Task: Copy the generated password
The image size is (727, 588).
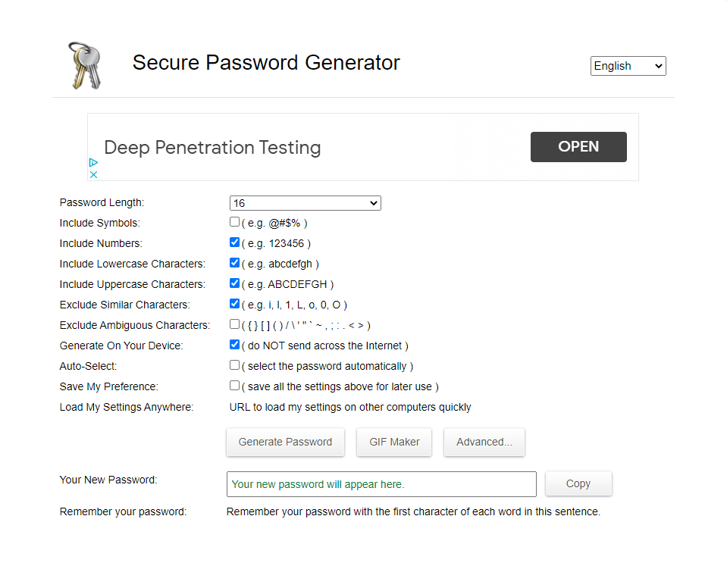Action: click(x=578, y=483)
